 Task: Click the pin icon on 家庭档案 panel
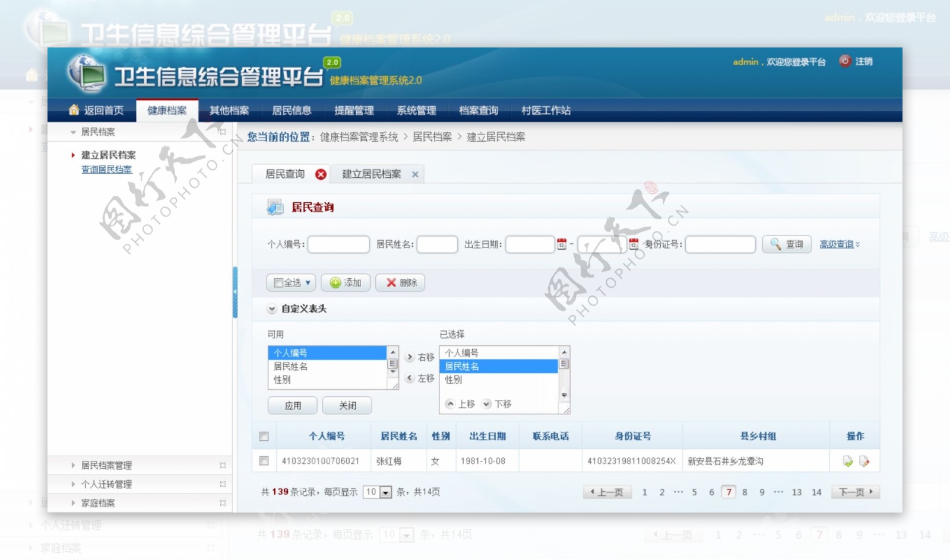(x=223, y=503)
